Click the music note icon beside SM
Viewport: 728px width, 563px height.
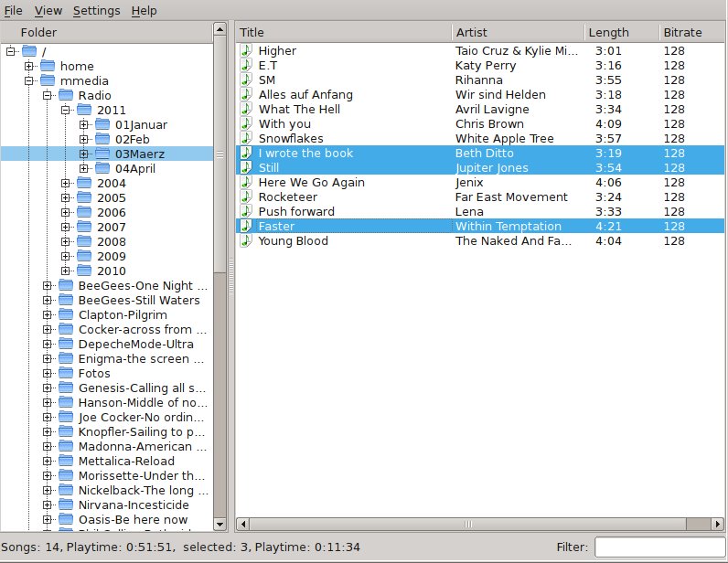pyautogui.click(x=246, y=80)
